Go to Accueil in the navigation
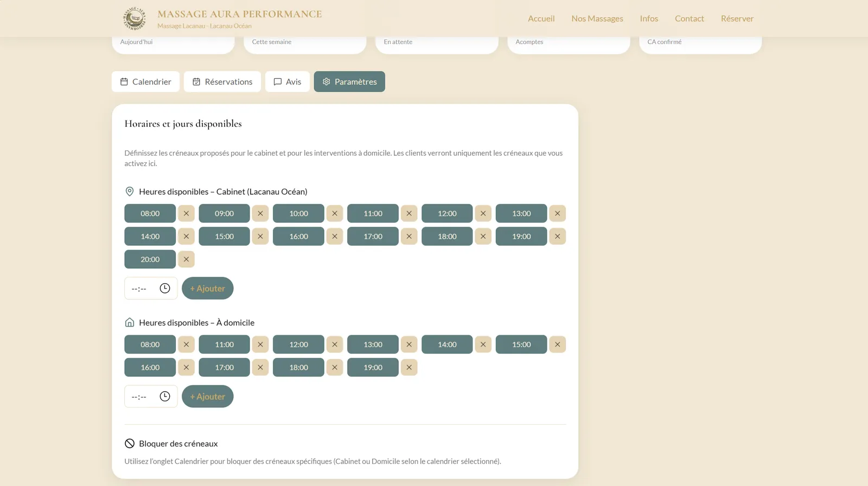 pos(541,18)
